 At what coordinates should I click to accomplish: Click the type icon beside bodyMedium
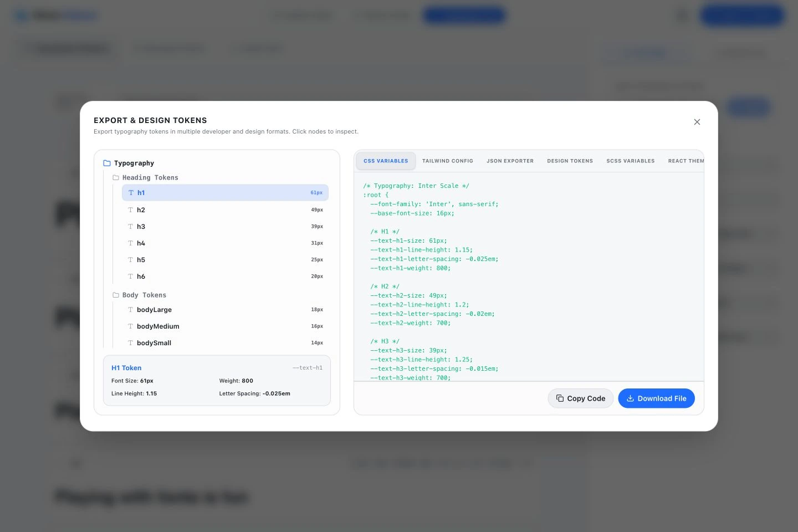pyautogui.click(x=131, y=326)
